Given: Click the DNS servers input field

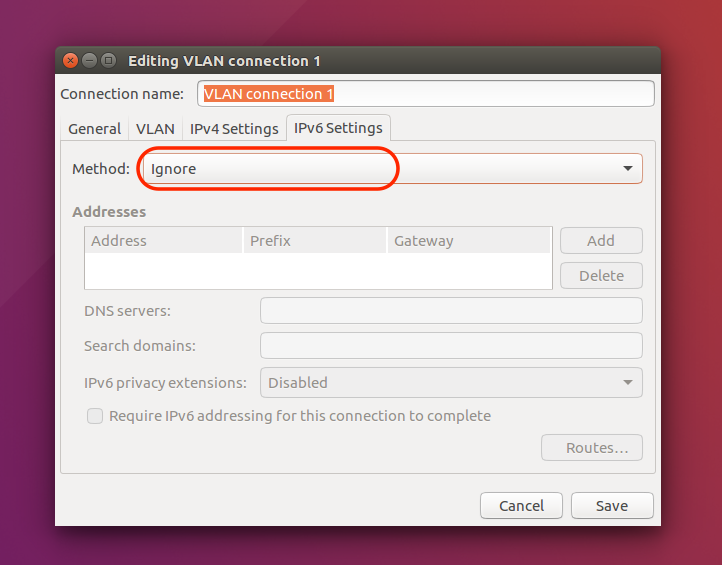Looking at the screenshot, I should point(451,310).
